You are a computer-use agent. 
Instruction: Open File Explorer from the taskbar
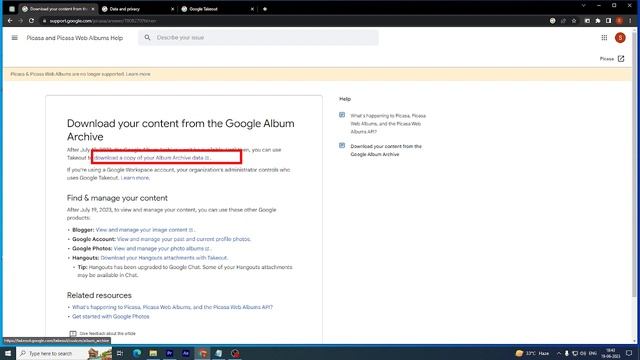coord(153,353)
